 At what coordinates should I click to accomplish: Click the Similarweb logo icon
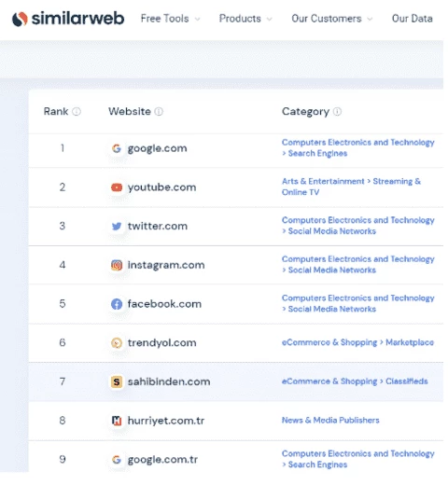coord(20,19)
